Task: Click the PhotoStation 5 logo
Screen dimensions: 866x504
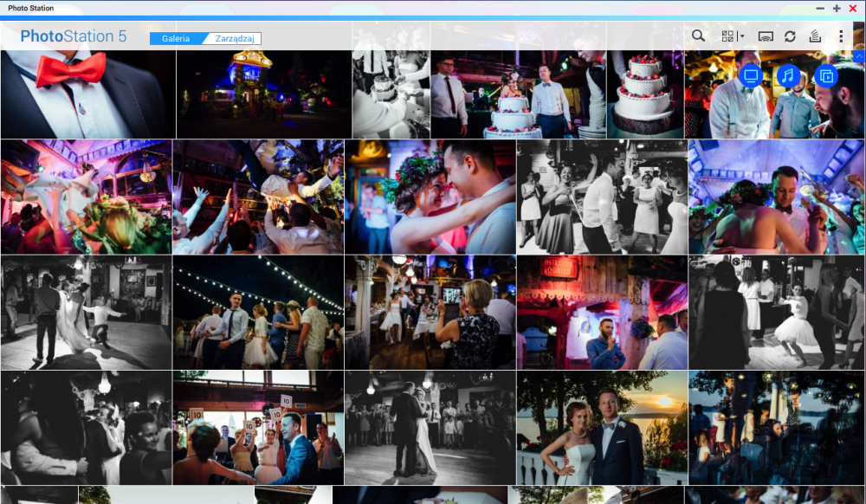Action: point(74,36)
